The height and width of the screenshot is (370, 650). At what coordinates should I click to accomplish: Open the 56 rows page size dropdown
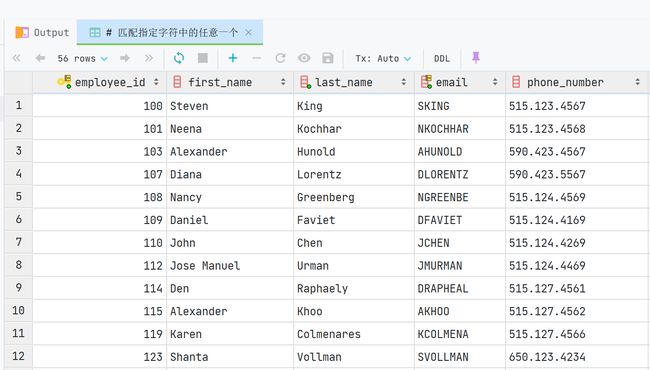(82, 58)
